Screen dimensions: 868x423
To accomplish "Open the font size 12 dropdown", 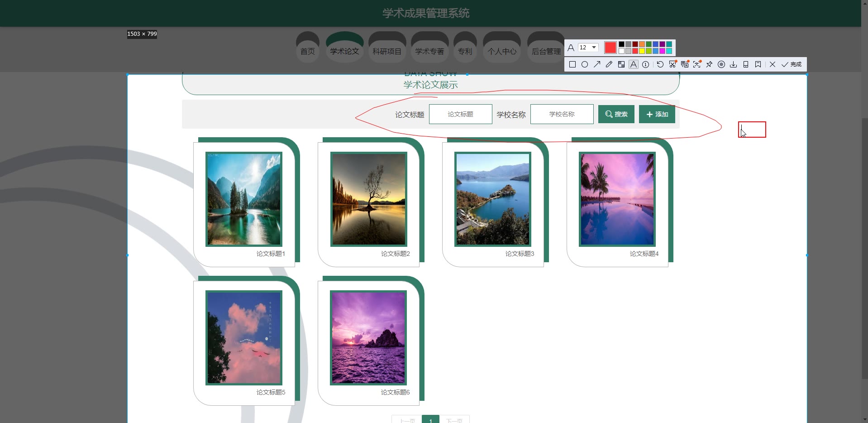I will click(x=588, y=48).
